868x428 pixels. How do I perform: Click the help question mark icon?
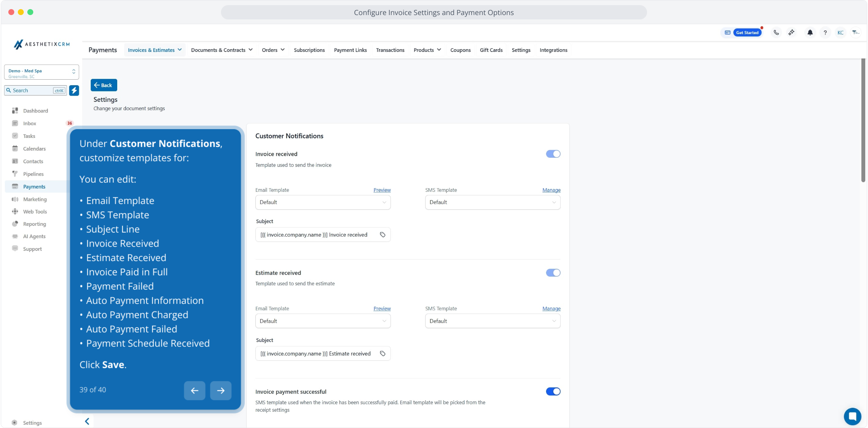click(825, 32)
